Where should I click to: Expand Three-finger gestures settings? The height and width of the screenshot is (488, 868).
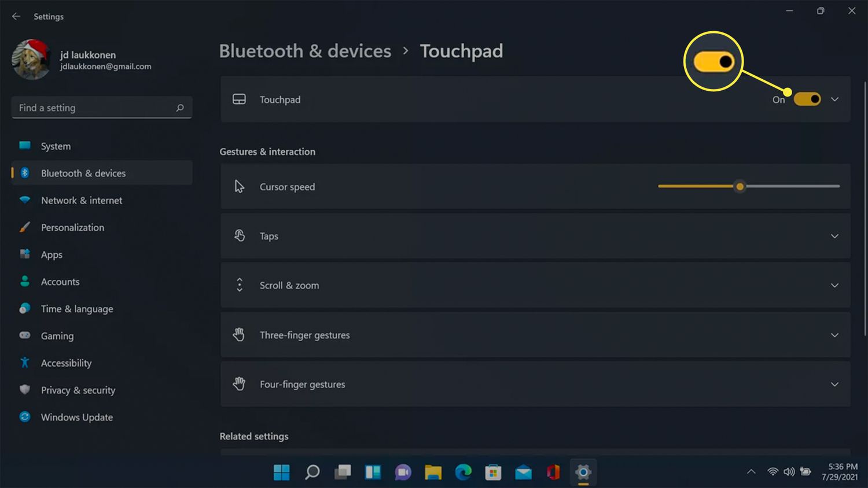tap(834, 335)
